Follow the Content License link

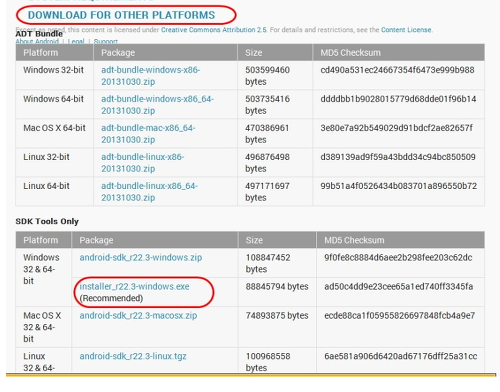click(406, 30)
